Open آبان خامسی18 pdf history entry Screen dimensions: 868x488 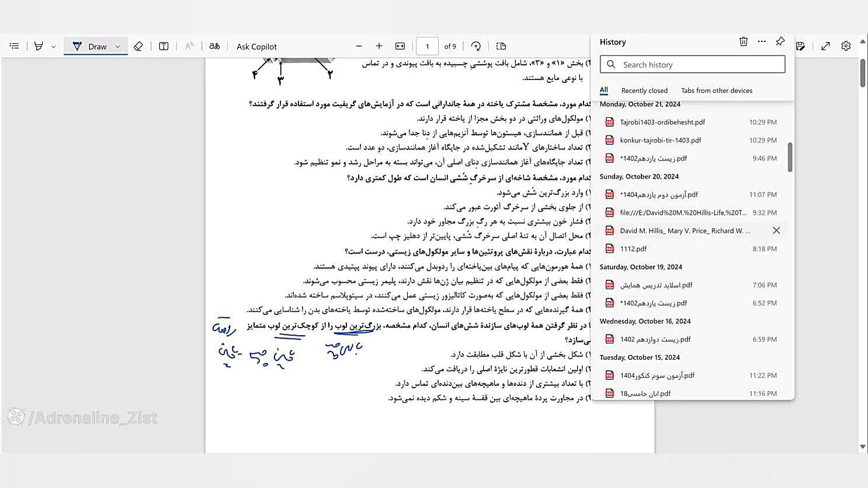pos(692,393)
